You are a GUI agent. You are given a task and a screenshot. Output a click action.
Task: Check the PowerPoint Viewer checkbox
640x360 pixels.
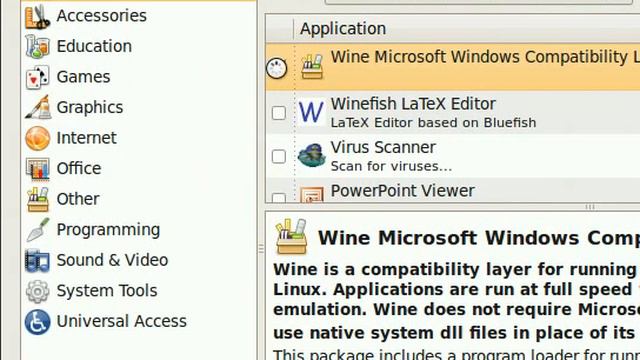point(279,198)
